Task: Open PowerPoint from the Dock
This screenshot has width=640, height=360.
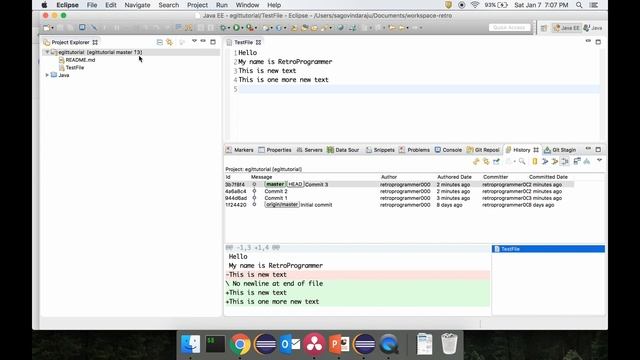Action: [x=339, y=344]
